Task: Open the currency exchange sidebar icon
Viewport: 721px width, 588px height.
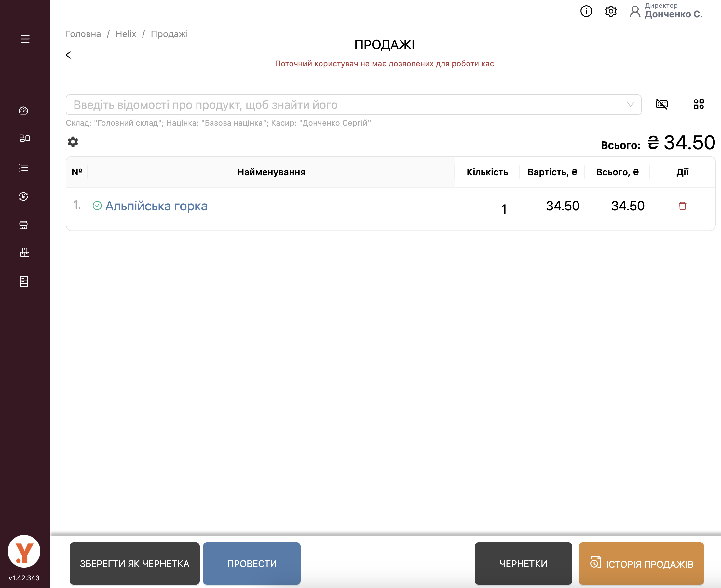Action: [x=23, y=196]
